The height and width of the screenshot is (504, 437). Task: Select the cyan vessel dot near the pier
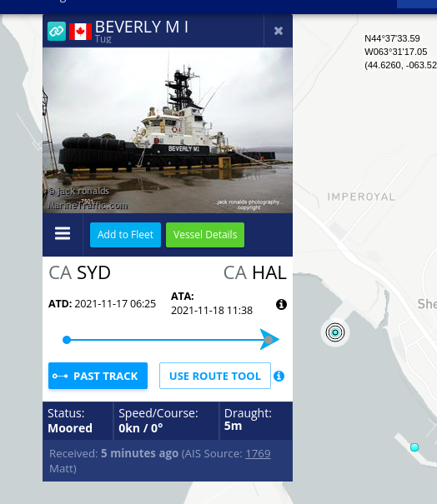point(414,447)
